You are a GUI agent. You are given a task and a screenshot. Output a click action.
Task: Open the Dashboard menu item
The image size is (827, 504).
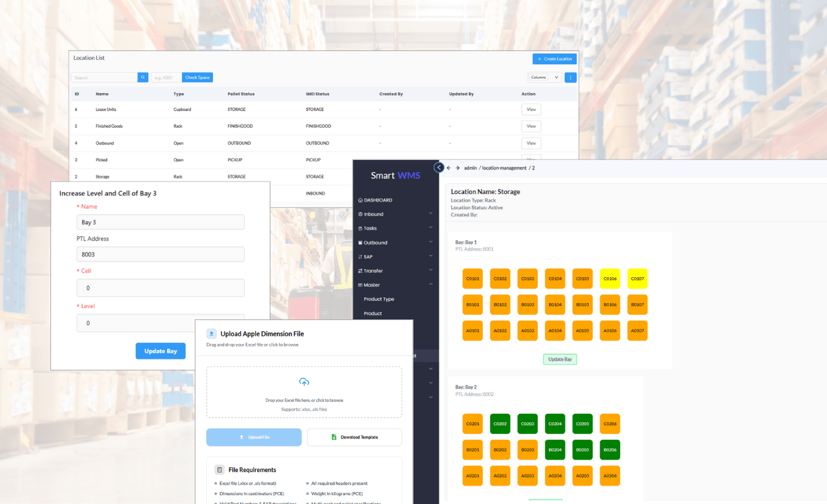click(378, 200)
